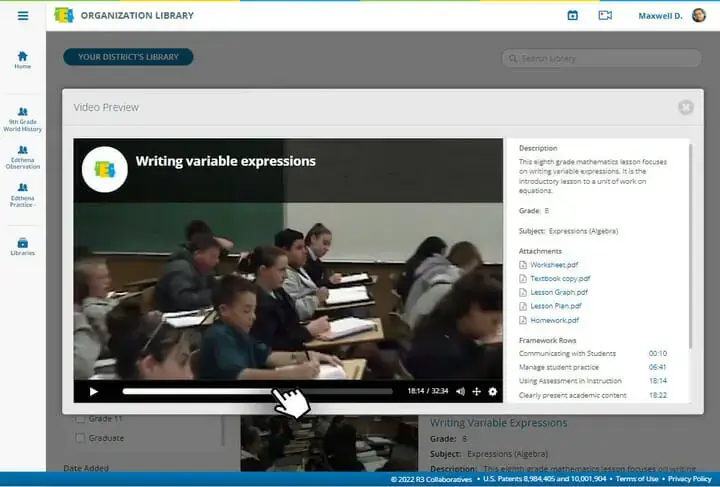Go to Home in sidebar
This screenshot has height=487, width=720.
[22, 60]
